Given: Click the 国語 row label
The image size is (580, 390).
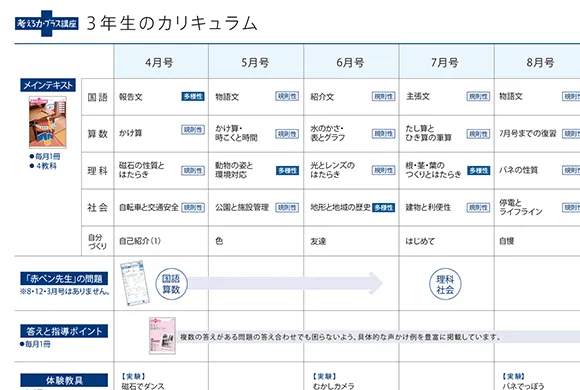Looking at the screenshot, I should (98, 97).
